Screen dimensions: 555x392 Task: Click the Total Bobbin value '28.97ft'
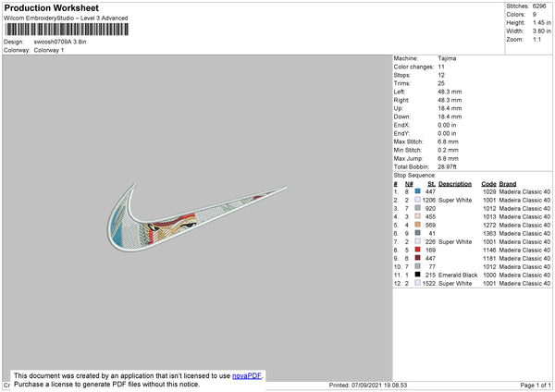coord(447,166)
